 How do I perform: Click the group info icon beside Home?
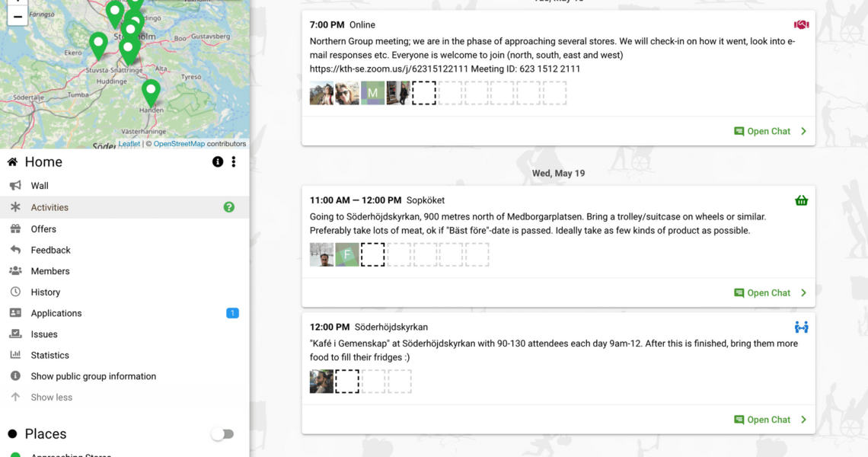(x=218, y=161)
